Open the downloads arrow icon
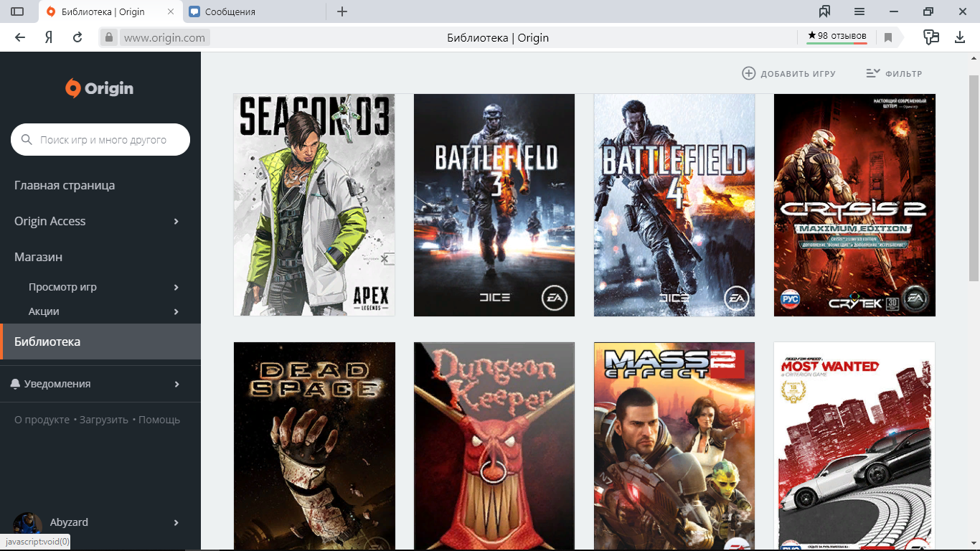 point(960,37)
